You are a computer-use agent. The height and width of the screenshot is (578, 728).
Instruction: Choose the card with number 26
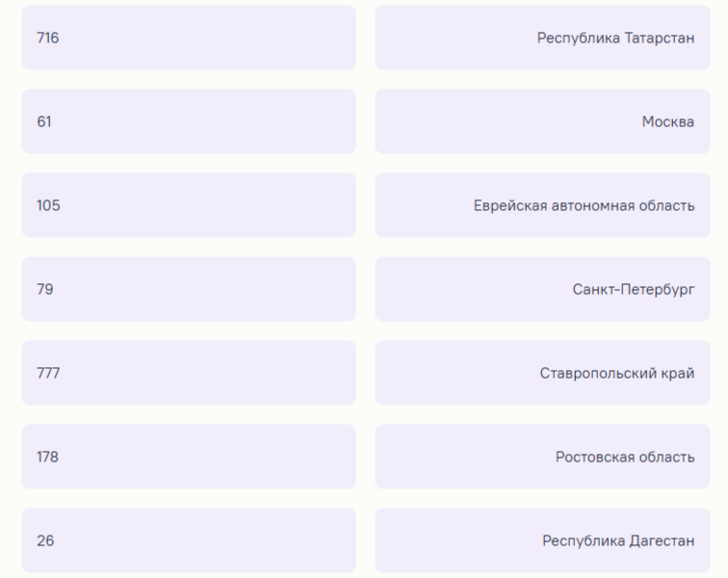point(189,540)
